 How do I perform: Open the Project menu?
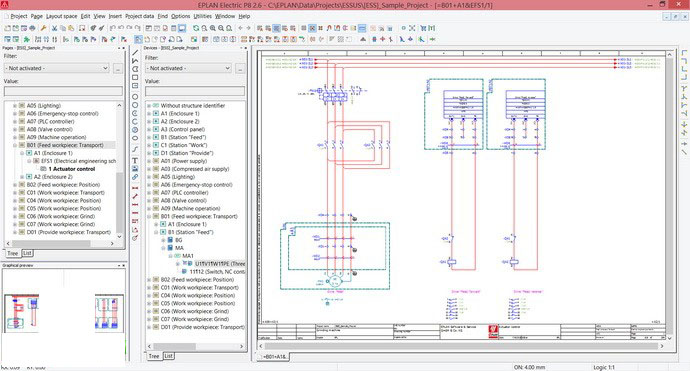pyautogui.click(x=18, y=16)
